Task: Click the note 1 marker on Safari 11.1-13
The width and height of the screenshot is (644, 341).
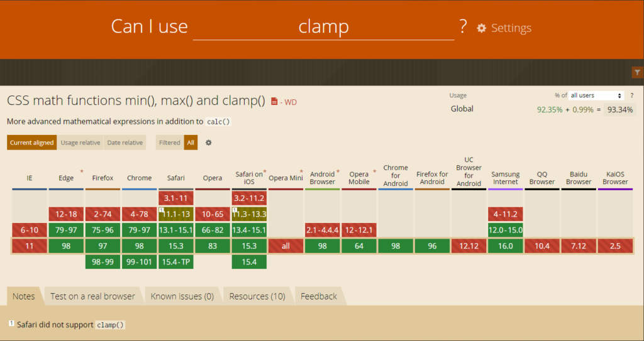Action: pyautogui.click(x=162, y=210)
